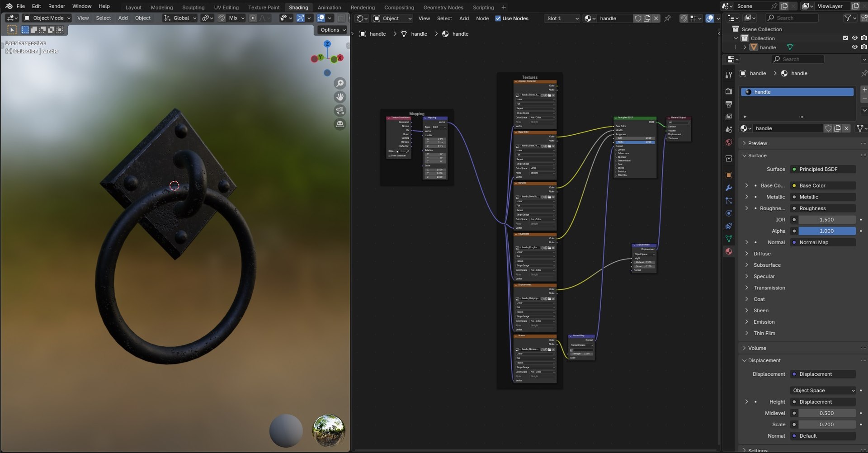868x453 pixels.
Task: Open the Object Space displacement dropdown
Action: (x=823, y=391)
